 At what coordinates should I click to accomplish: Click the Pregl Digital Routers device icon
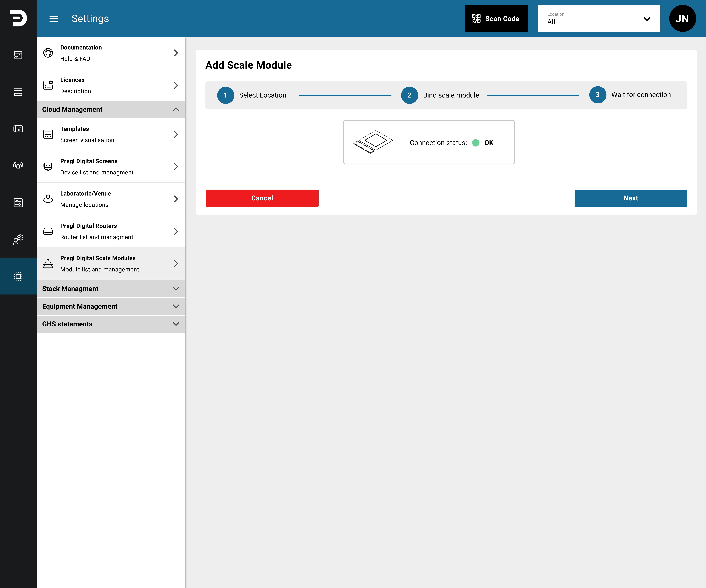click(48, 231)
